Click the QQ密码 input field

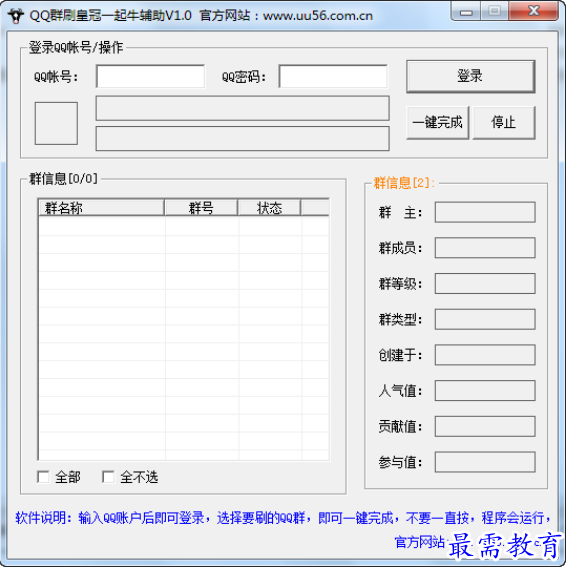click(333, 76)
